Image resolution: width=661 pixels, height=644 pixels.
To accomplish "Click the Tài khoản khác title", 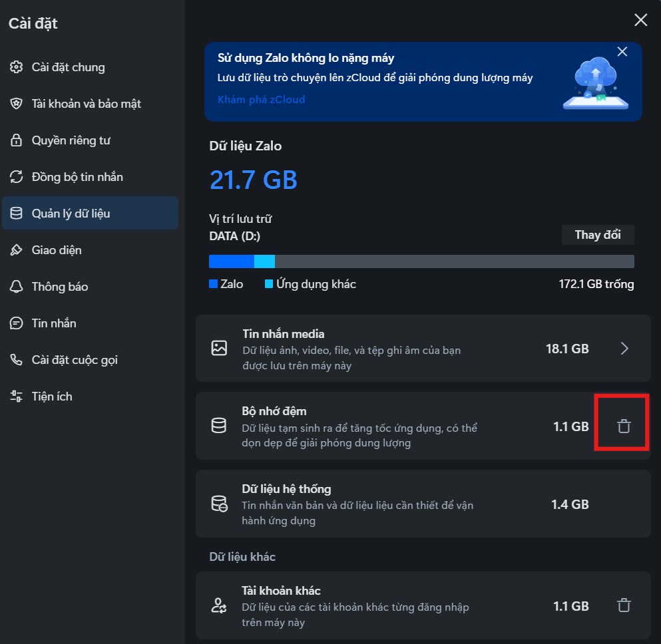I will [x=281, y=591].
